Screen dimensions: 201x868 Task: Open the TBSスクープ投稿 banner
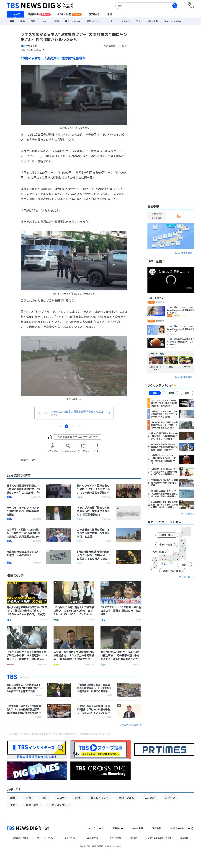(x=100, y=749)
